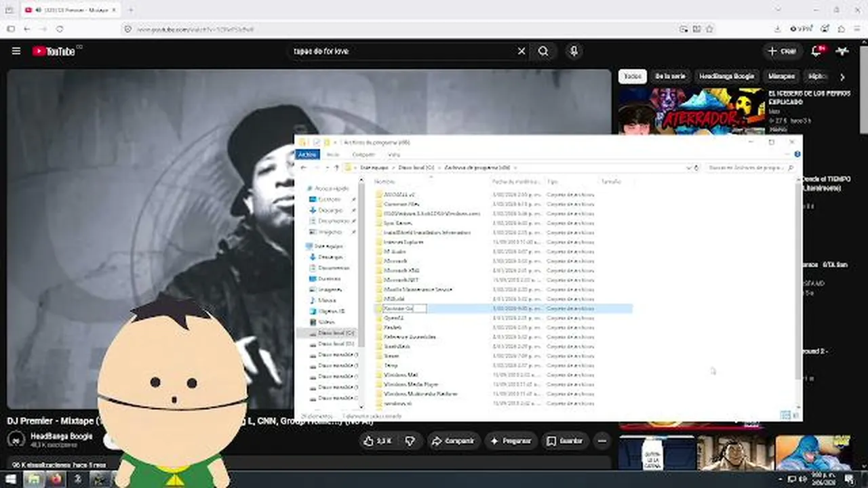Open the Windows notification center

click(849, 479)
